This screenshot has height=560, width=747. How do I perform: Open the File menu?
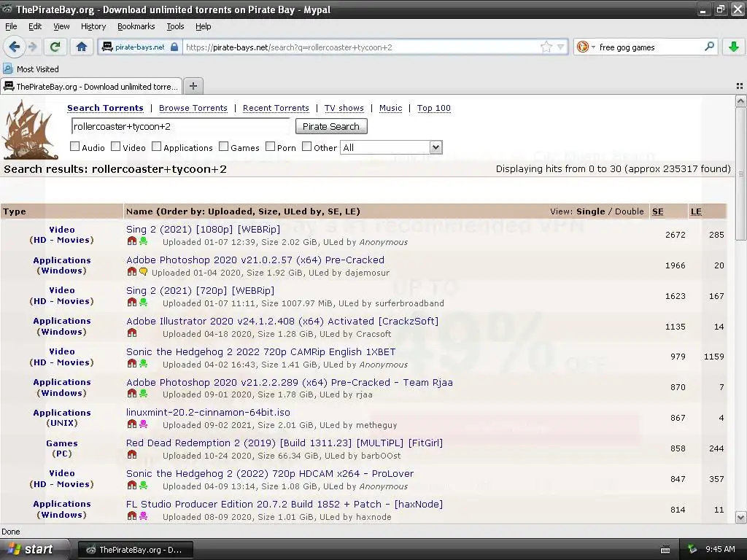pos(11,27)
